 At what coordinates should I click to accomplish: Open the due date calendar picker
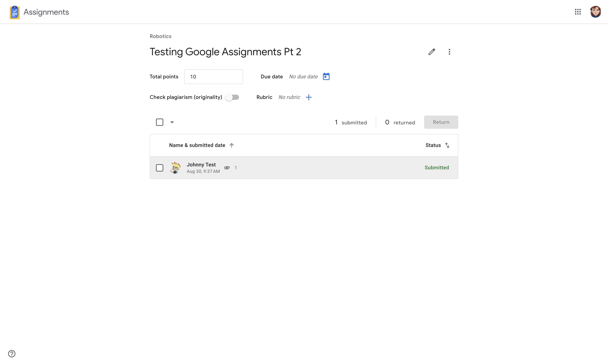[326, 77]
